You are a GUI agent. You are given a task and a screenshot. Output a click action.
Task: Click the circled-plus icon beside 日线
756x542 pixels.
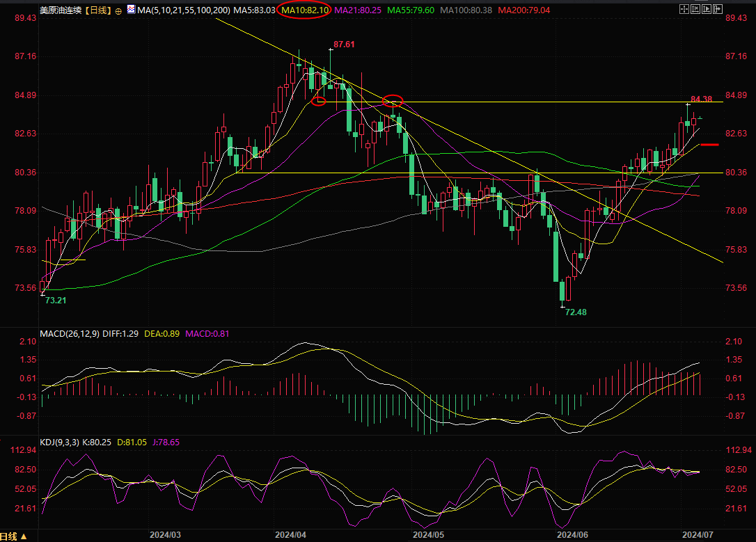(x=118, y=11)
